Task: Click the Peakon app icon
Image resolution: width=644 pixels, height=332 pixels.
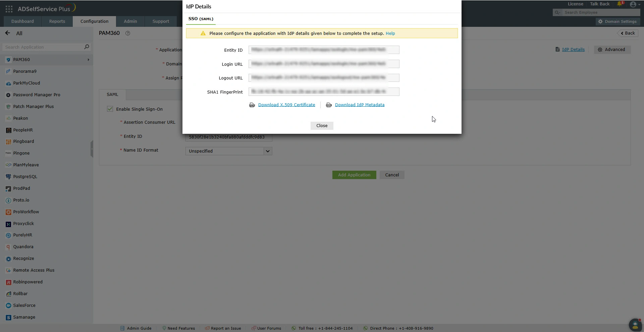Action: (x=8, y=118)
